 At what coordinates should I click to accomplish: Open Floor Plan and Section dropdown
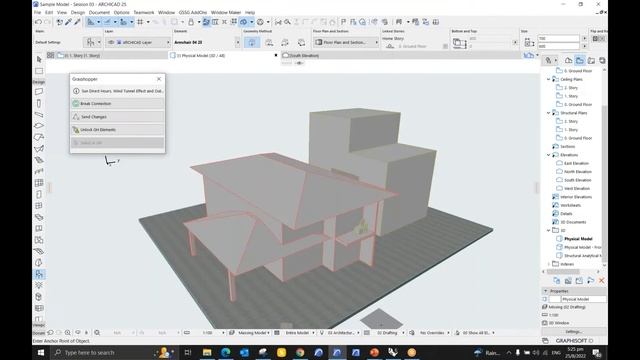tap(346, 42)
